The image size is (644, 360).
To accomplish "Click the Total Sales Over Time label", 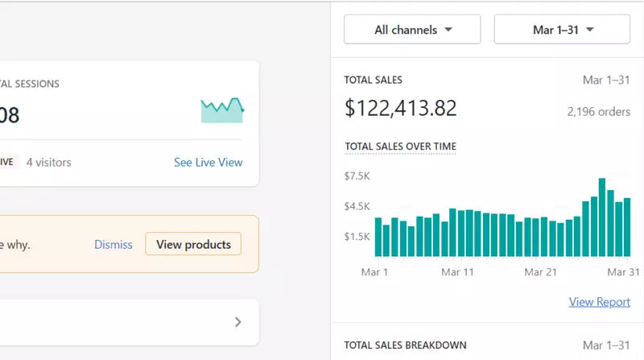I will (x=400, y=147).
